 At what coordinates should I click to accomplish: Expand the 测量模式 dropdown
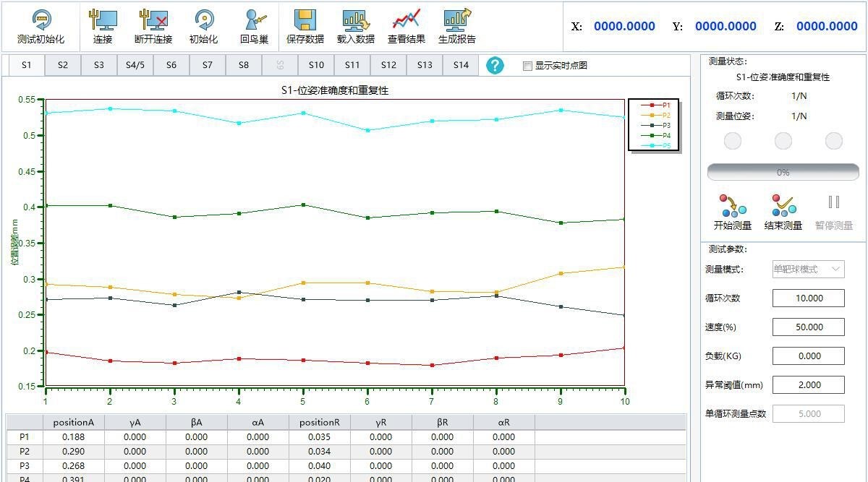coord(808,269)
